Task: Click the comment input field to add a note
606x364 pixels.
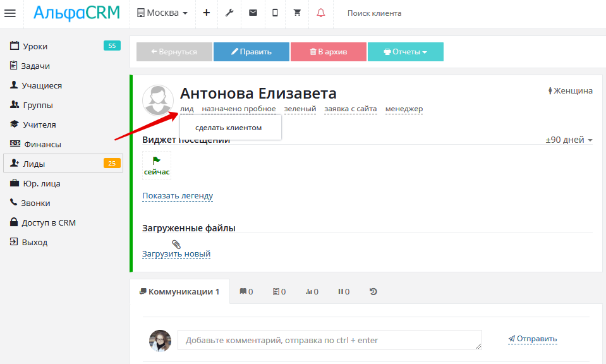Action: [329, 339]
